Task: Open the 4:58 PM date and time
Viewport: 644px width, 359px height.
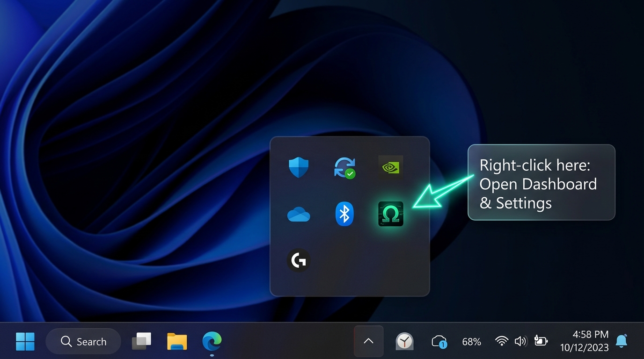Action: coord(585,341)
